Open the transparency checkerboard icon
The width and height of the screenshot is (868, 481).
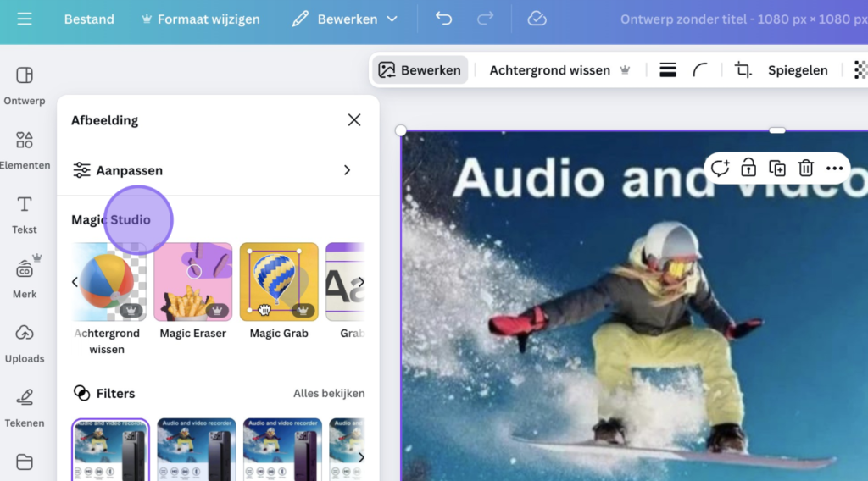coord(860,70)
